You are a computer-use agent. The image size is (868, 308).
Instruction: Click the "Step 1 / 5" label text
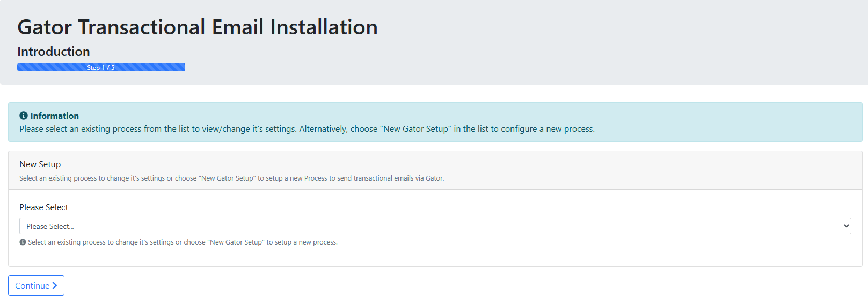click(101, 68)
